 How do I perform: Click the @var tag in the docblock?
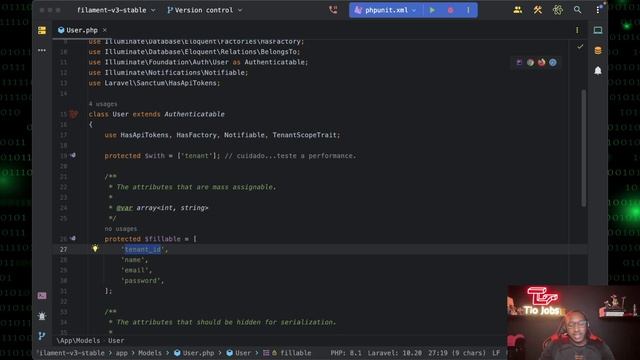point(124,208)
